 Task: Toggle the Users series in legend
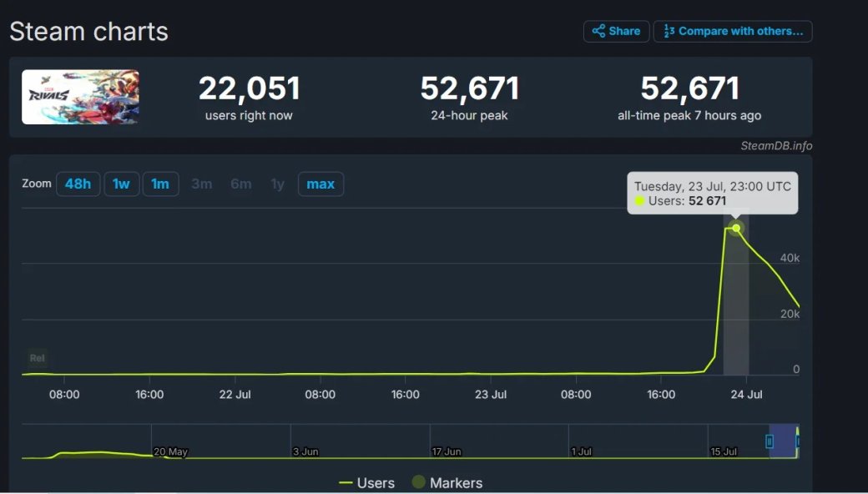tap(366, 483)
